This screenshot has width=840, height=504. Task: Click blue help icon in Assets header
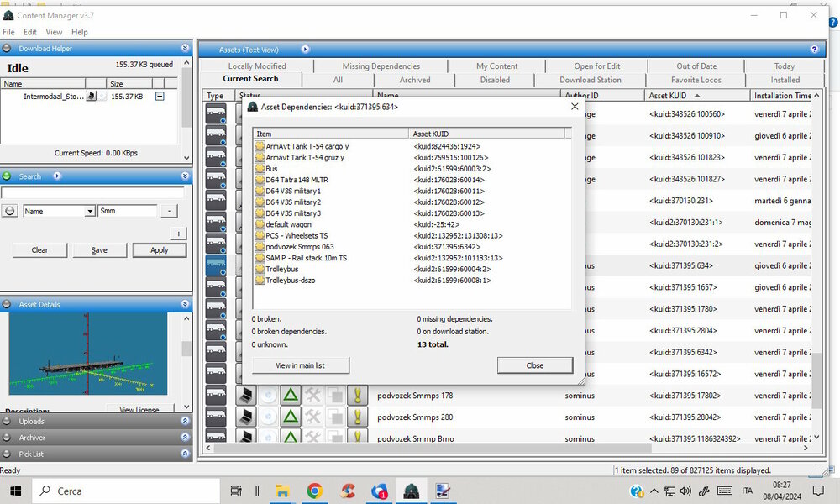pos(814,50)
